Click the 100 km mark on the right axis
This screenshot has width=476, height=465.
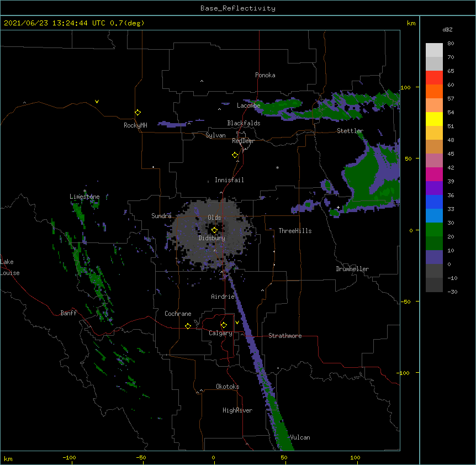tap(405, 87)
